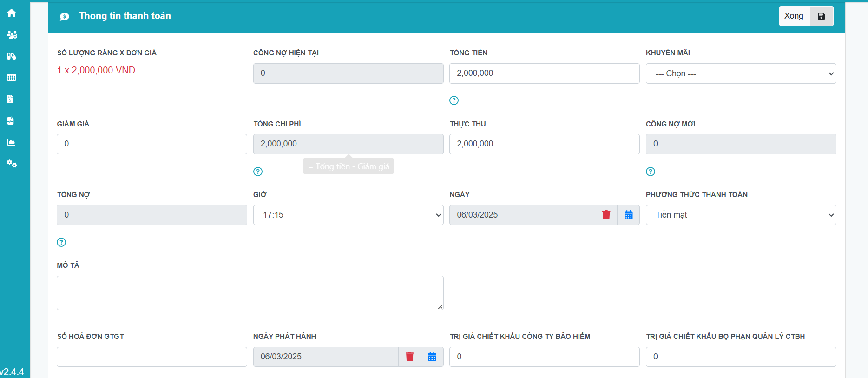
Task: Open the medical record file sidebar icon
Action: (10, 121)
